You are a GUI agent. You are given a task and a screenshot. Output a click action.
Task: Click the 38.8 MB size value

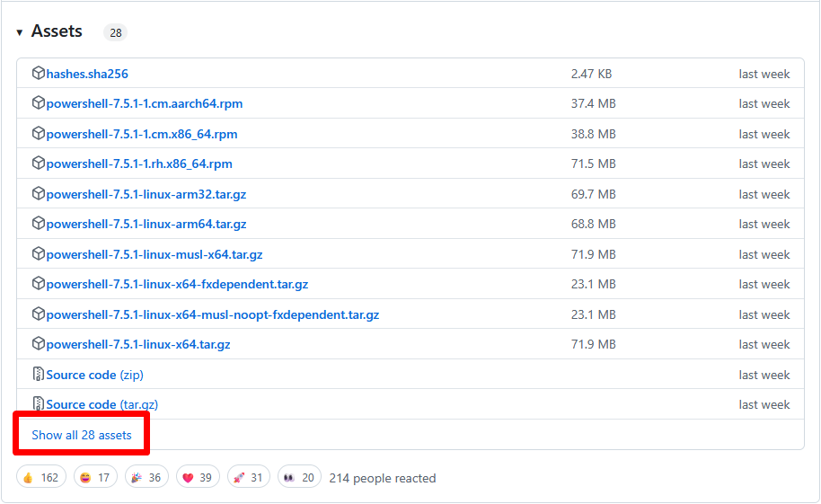coord(593,134)
